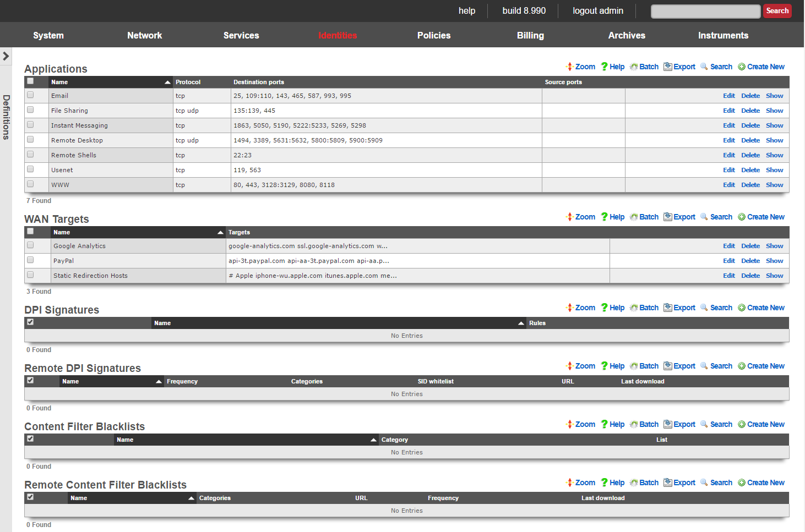Open the Network menu

[145, 35]
